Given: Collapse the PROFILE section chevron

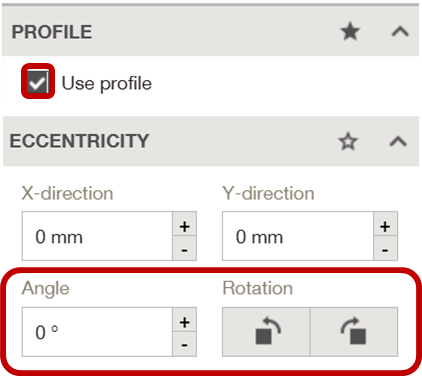Looking at the screenshot, I should pyautogui.click(x=400, y=32).
